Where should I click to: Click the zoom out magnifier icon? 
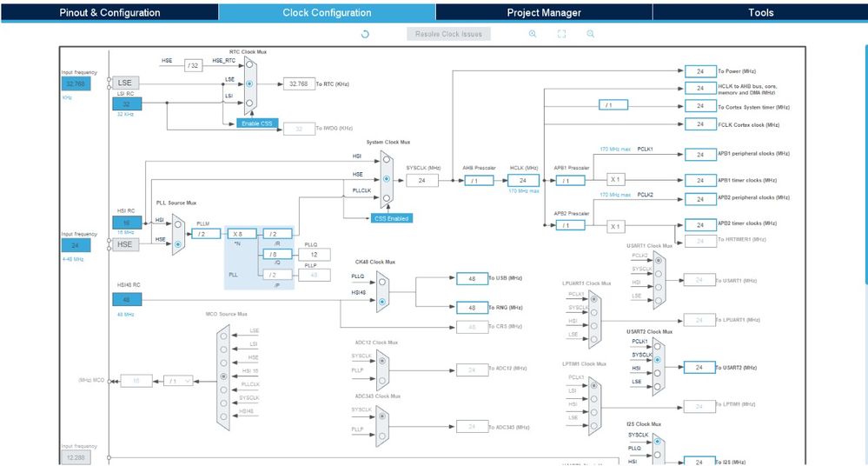pyautogui.click(x=591, y=34)
